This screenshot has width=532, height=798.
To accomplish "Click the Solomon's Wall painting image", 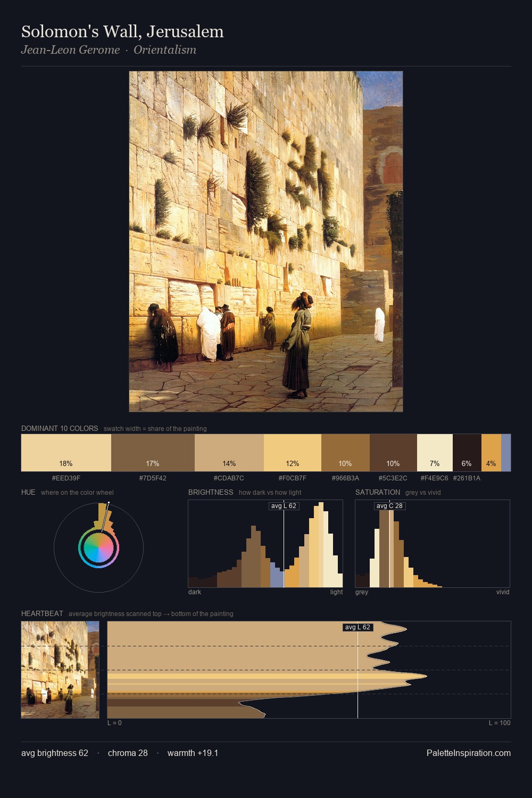I will point(266,242).
